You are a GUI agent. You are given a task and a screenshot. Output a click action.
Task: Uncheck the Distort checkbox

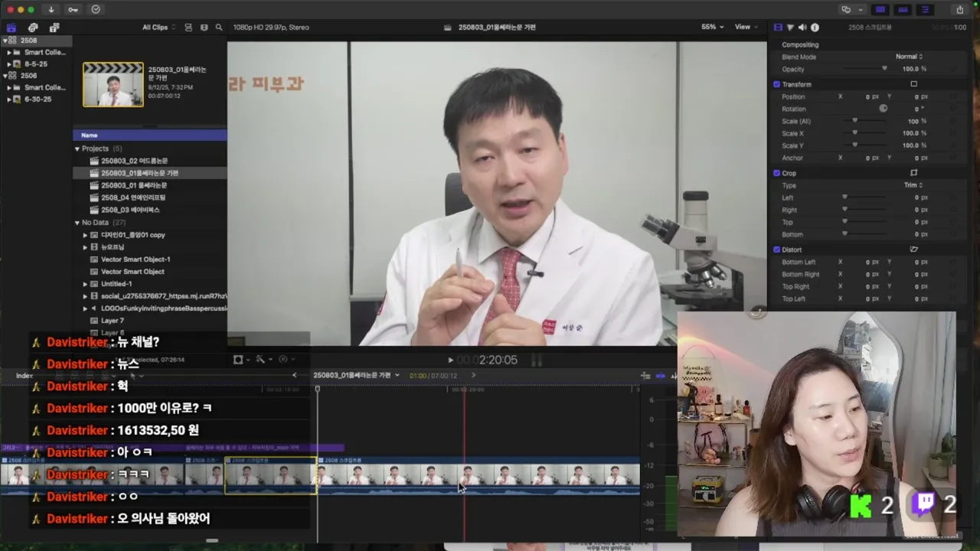(x=776, y=249)
